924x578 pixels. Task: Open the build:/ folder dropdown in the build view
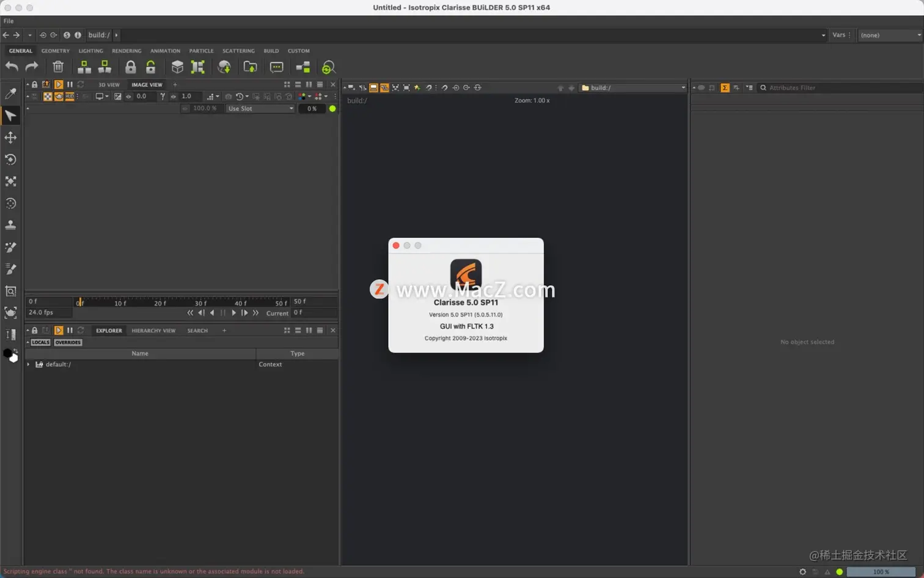pyautogui.click(x=633, y=88)
